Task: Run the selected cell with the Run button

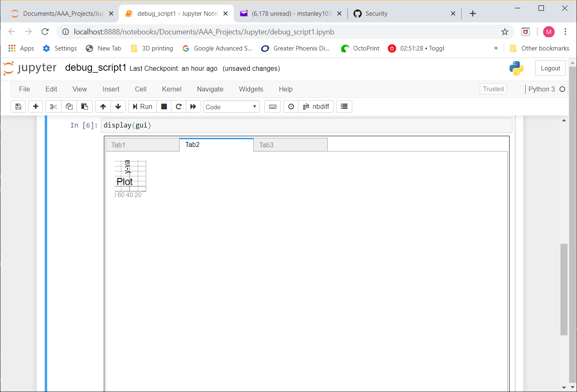Action: 142,106
